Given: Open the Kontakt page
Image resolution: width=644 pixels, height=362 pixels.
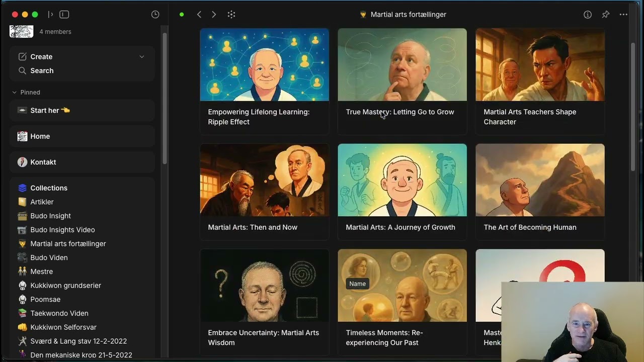Looking at the screenshot, I should point(82,162).
